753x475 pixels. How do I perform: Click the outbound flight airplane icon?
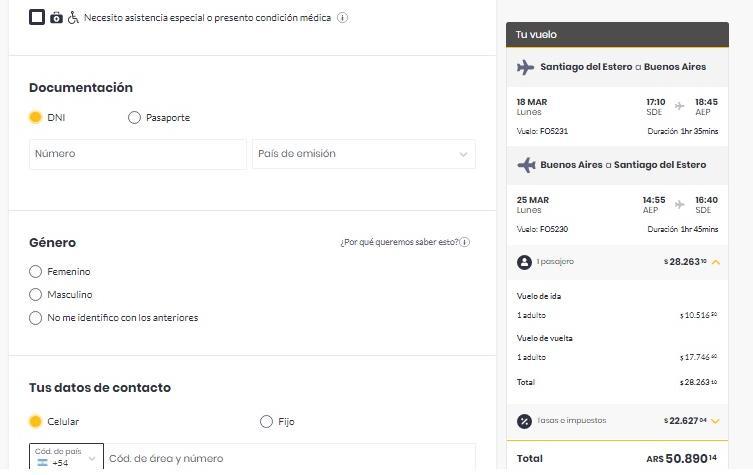tap(526, 67)
